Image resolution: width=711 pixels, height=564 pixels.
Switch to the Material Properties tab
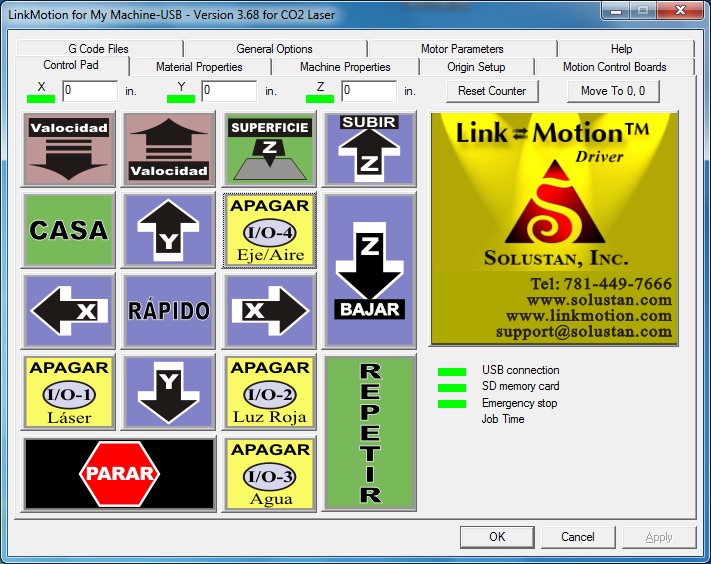[199, 67]
